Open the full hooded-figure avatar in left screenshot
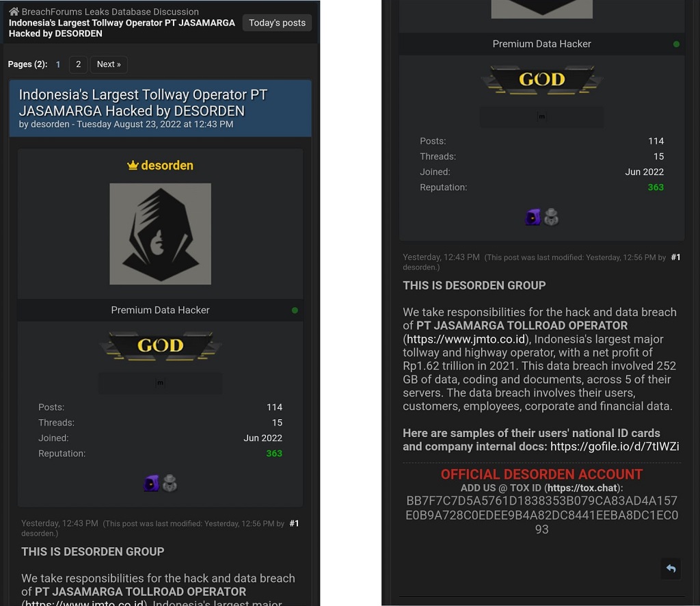 point(160,233)
